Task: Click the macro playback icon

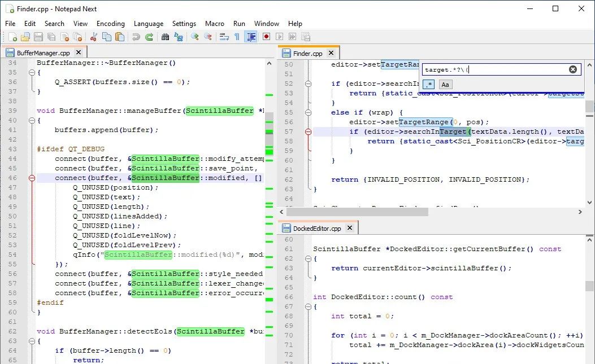Action: (279, 37)
